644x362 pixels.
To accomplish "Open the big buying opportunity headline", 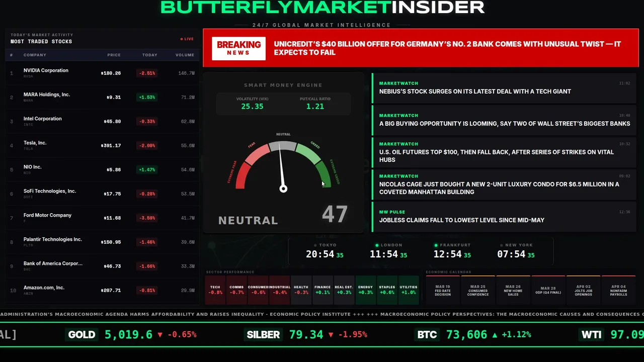I will click(504, 120).
